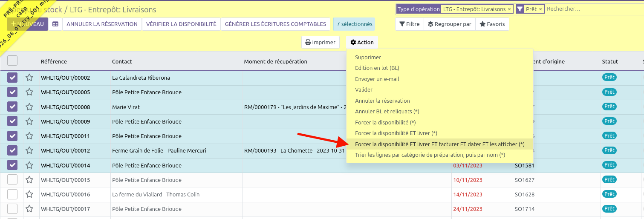This screenshot has width=644, height=219.
Task: Star the WHLTG/OUT/00011 row
Action: (x=29, y=136)
